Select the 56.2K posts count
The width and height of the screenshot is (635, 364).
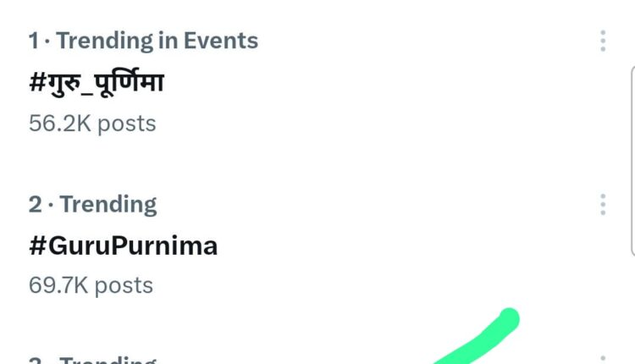point(92,124)
